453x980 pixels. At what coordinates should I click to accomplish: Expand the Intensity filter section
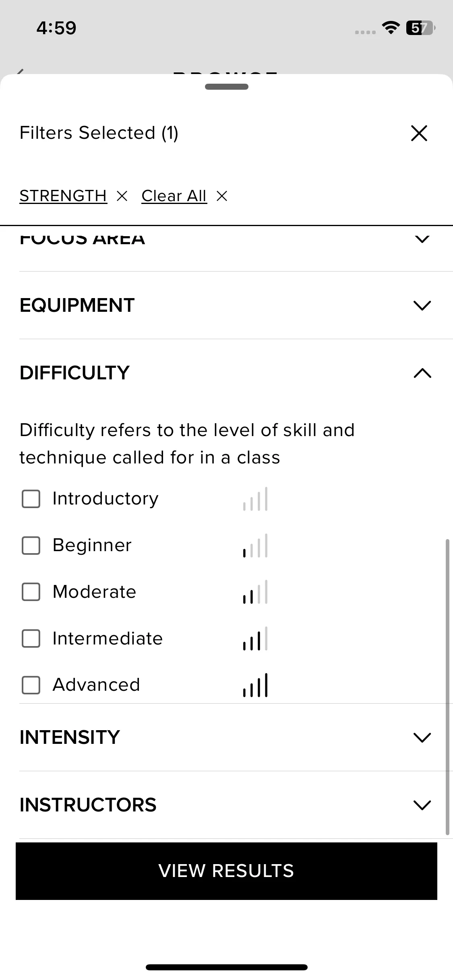tap(422, 737)
